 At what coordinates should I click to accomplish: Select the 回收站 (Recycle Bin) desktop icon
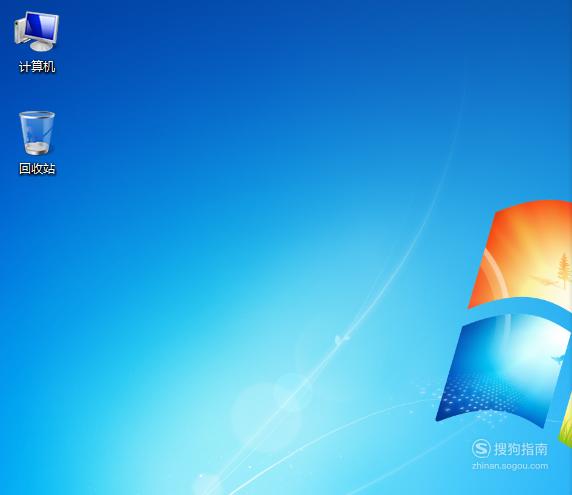point(37,133)
